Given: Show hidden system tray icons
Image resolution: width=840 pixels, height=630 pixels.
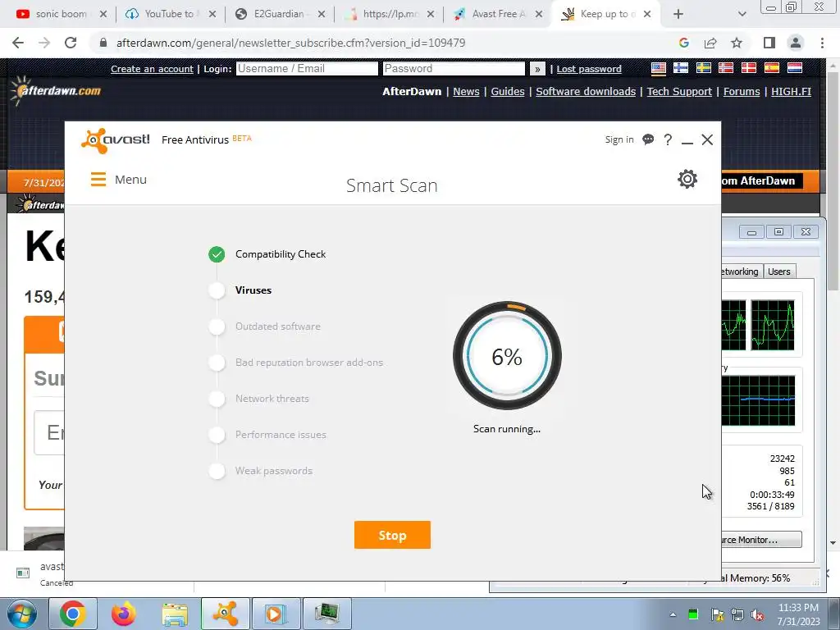Looking at the screenshot, I should click(x=673, y=614).
